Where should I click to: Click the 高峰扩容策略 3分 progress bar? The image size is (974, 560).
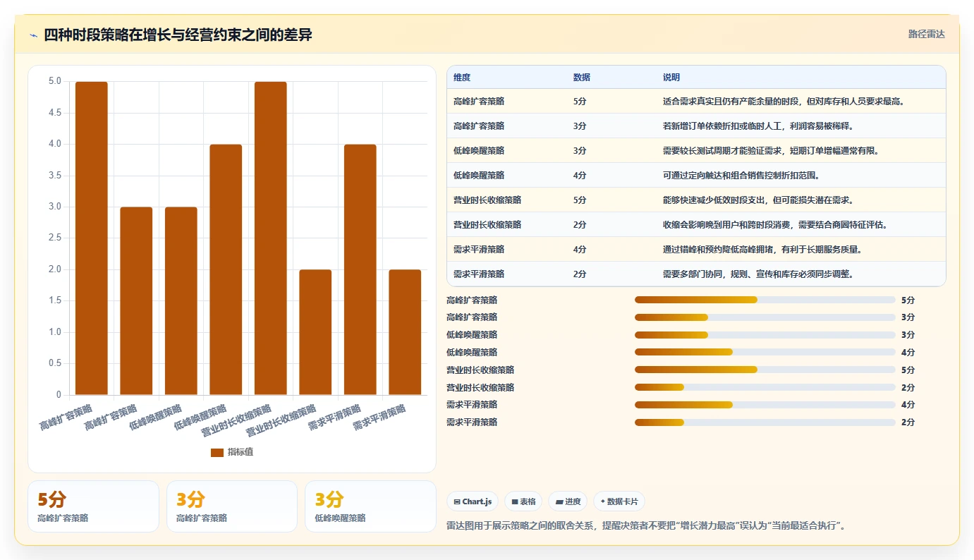tap(765, 317)
